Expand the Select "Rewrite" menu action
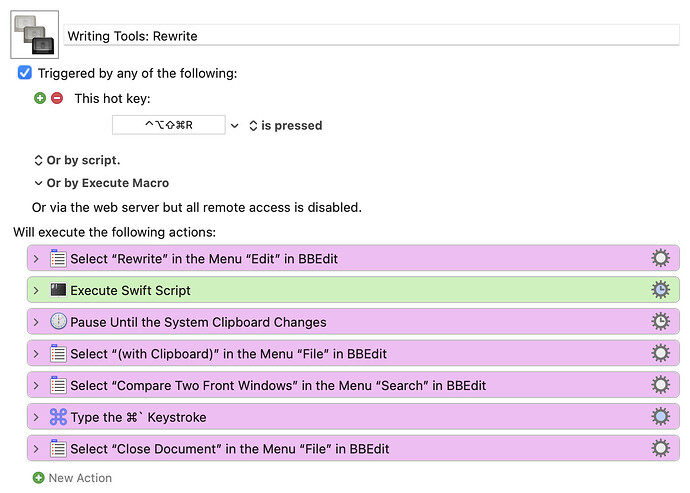This screenshot has width=690, height=493. [x=37, y=259]
